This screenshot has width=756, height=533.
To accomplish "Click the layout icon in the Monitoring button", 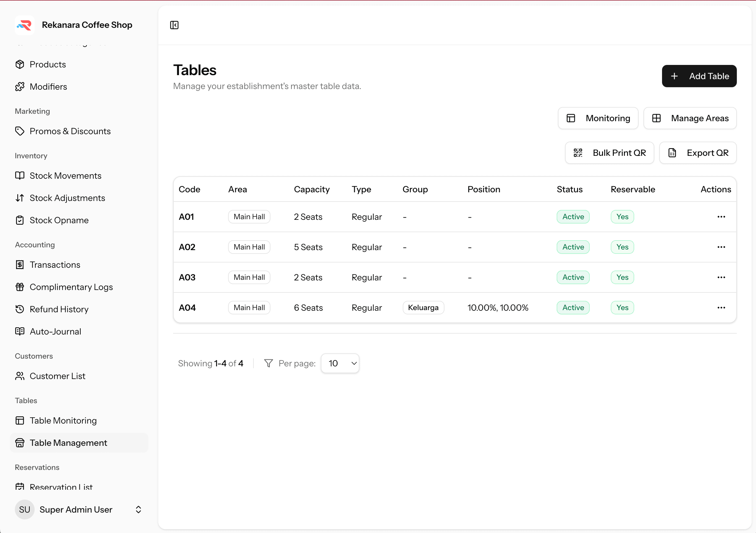I will pos(571,118).
